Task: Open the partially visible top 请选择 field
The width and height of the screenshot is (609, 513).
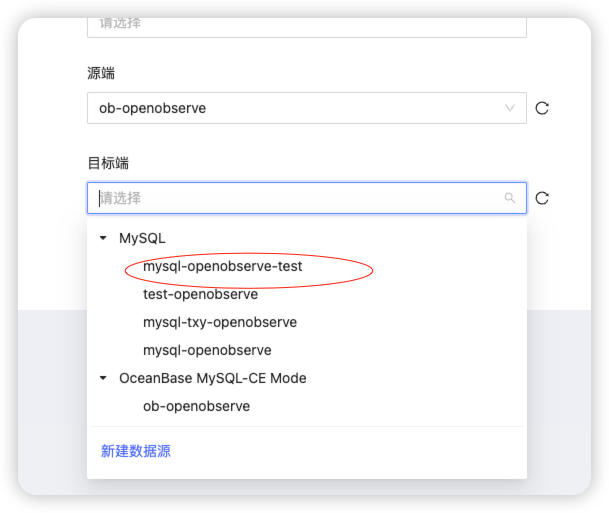Action: click(x=307, y=27)
